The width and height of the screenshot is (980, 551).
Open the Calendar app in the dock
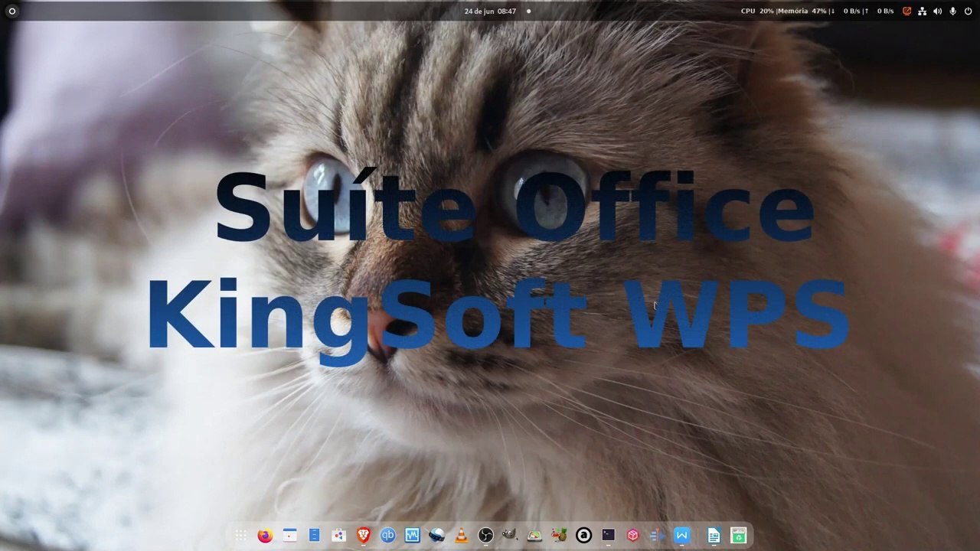click(x=289, y=536)
